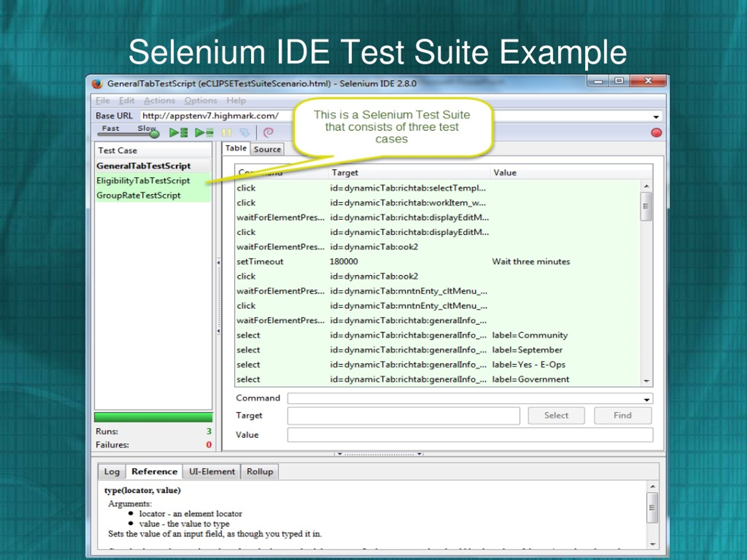Image resolution: width=747 pixels, height=560 pixels.
Task: Close the Selenium IDE window
Action: coord(648,81)
